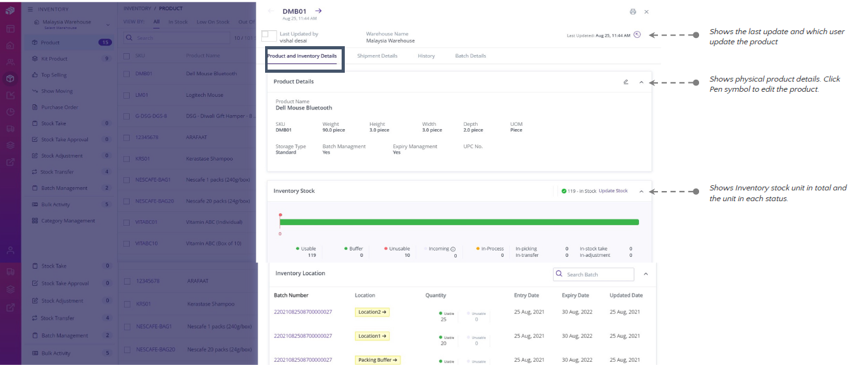Go to previous product with left arrow
Viewport: 868px width, 365px height.
tap(271, 11)
